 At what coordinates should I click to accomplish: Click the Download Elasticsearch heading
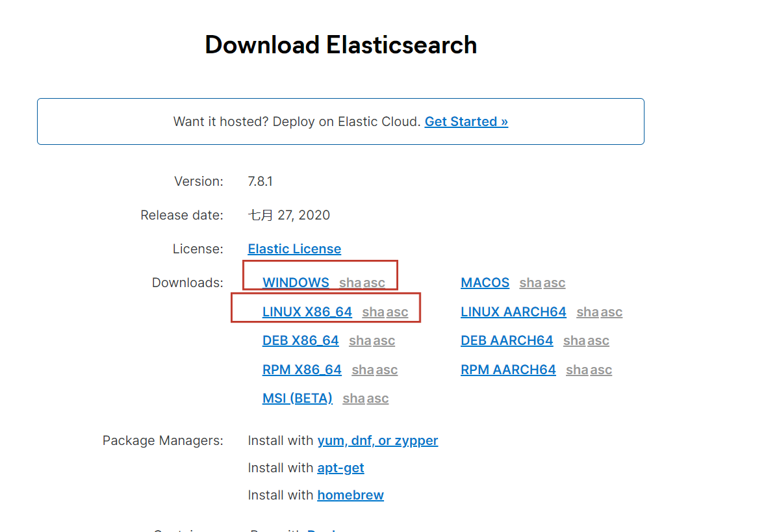pos(340,45)
